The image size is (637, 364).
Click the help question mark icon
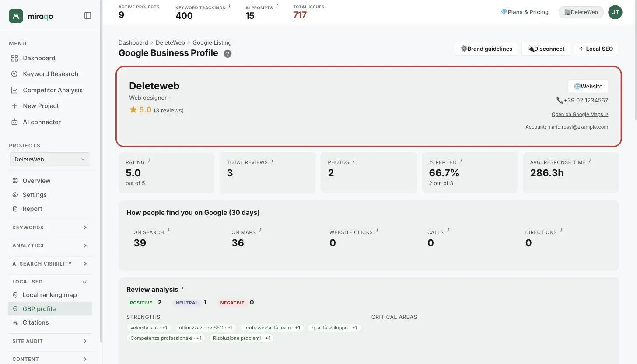point(227,54)
